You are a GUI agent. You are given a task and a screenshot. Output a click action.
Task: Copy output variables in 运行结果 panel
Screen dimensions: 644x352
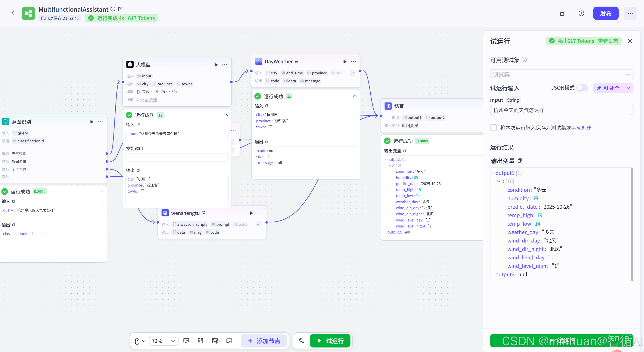click(520, 161)
